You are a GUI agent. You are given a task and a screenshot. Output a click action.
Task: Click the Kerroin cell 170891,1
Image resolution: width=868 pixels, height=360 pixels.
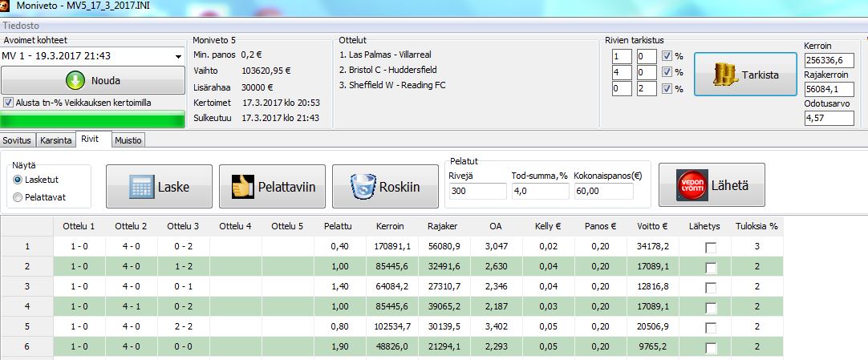(392, 247)
